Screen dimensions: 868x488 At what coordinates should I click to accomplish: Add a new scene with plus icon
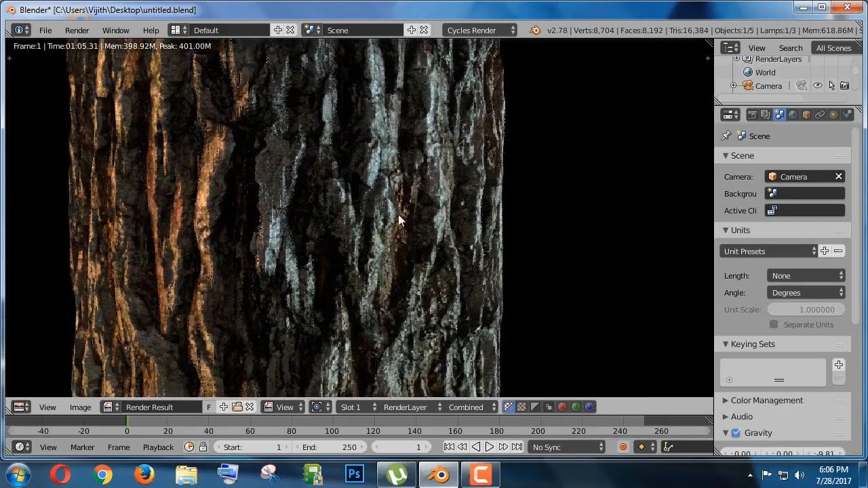(411, 30)
